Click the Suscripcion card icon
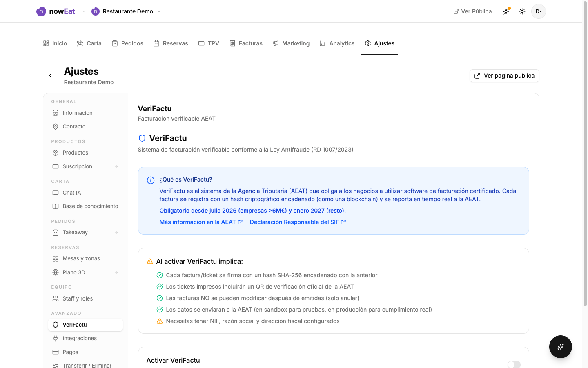This screenshot has width=588, height=368. pos(56,166)
